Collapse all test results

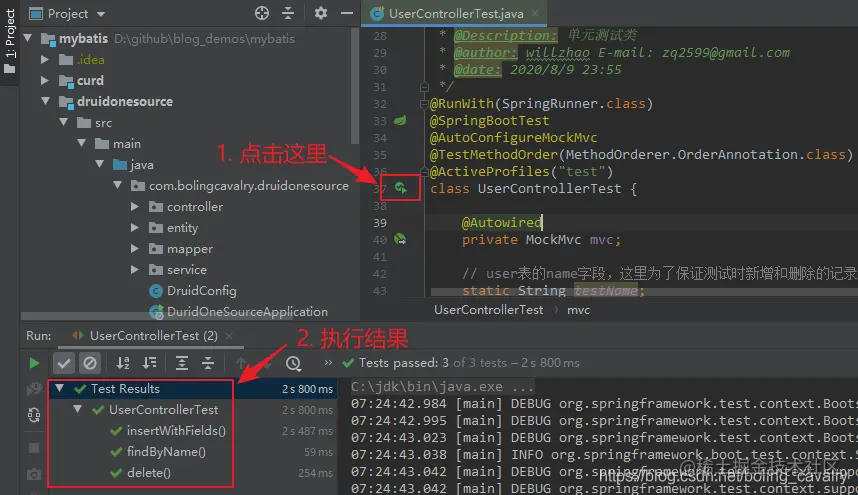[x=208, y=363]
